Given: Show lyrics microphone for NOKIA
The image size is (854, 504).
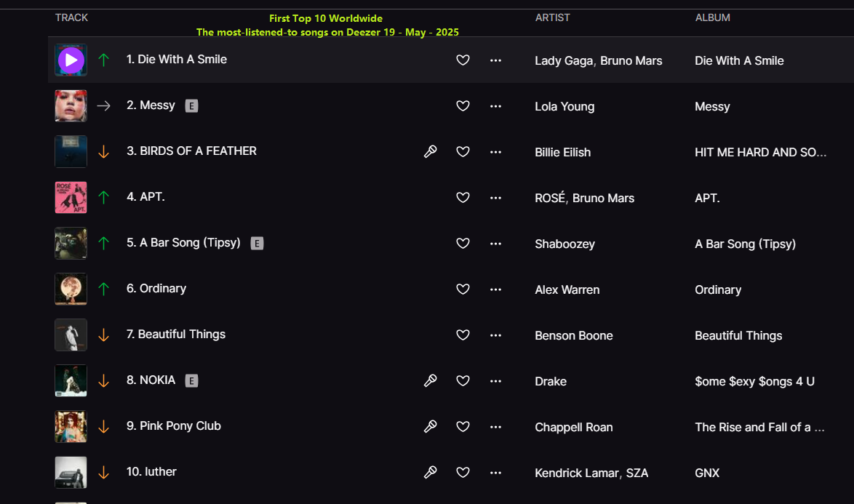Looking at the screenshot, I should pyautogui.click(x=430, y=380).
